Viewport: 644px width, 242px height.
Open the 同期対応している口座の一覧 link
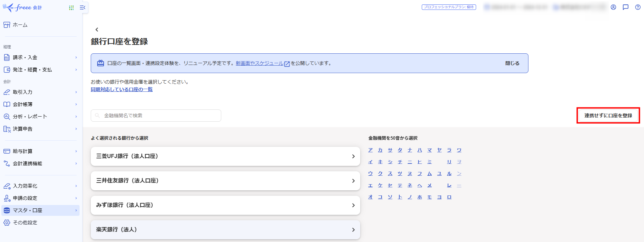[122, 89]
